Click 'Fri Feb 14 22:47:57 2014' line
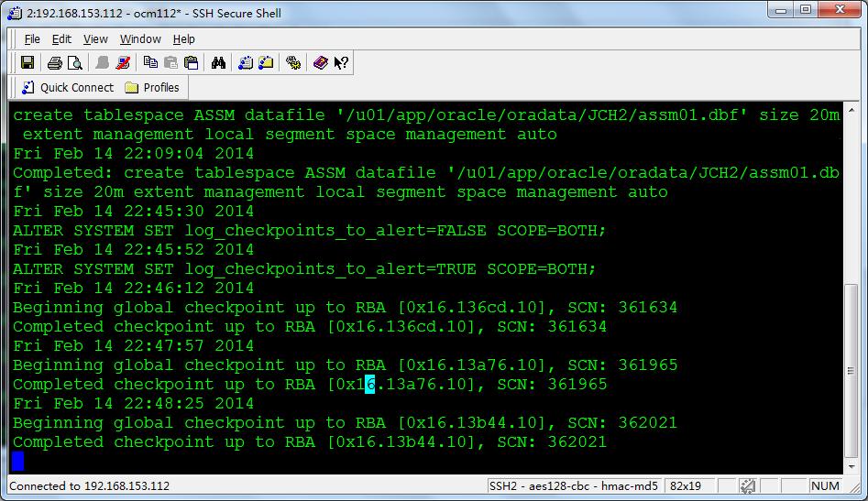 [x=134, y=345]
